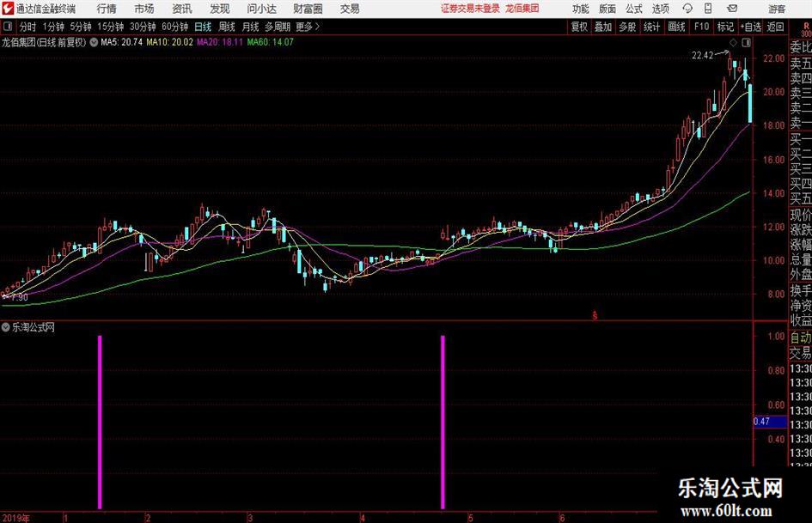Switch to the 15分钟 period tab

[x=111, y=27]
